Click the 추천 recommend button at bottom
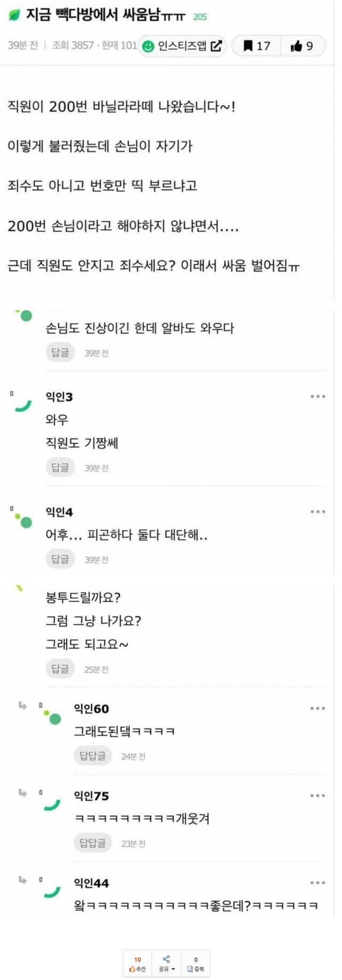This screenshot has width=342, height=980. tap(137, 964)
